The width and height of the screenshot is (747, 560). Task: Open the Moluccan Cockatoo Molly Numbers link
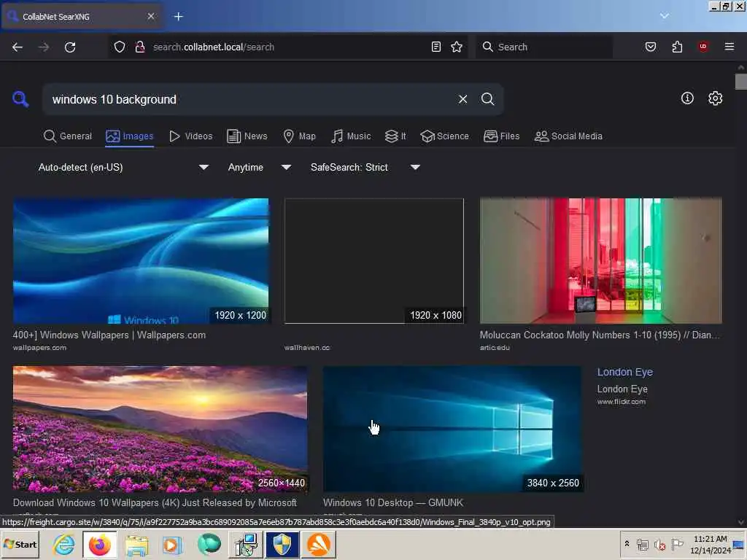coord(600,335)
